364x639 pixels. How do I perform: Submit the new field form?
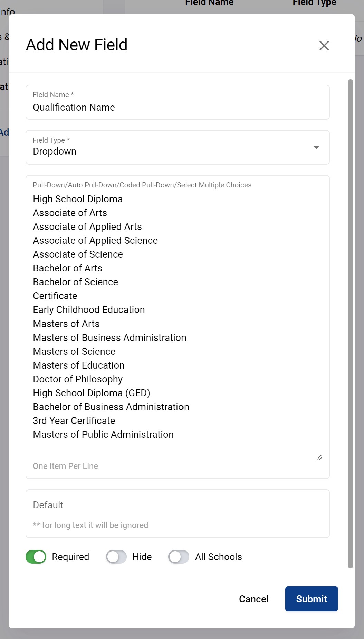coord(311,599)
